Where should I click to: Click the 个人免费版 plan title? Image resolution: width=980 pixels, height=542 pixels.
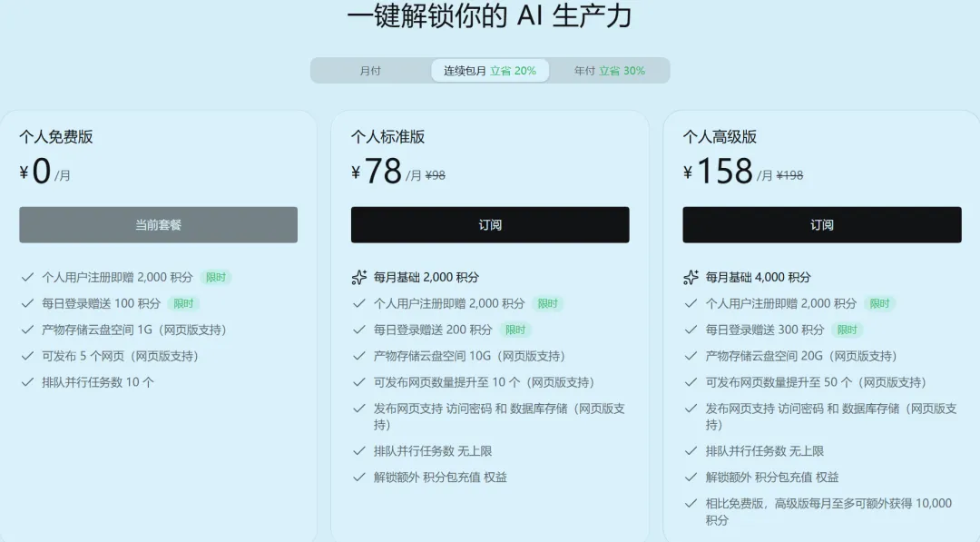click(56, 137)
